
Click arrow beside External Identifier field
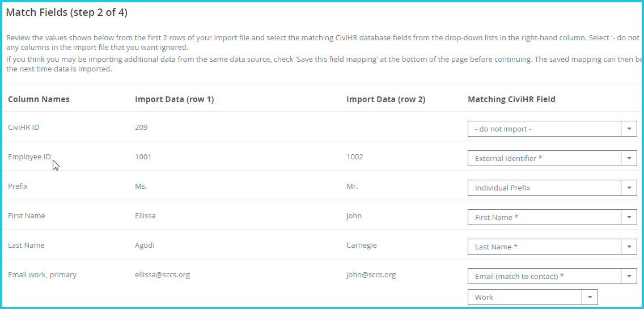click(x=629, y=158)
